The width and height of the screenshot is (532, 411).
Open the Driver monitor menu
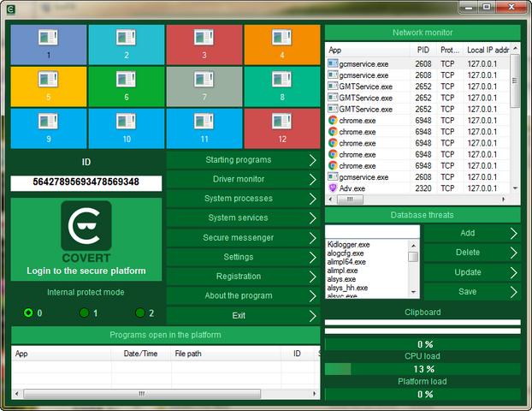[243, 179]
